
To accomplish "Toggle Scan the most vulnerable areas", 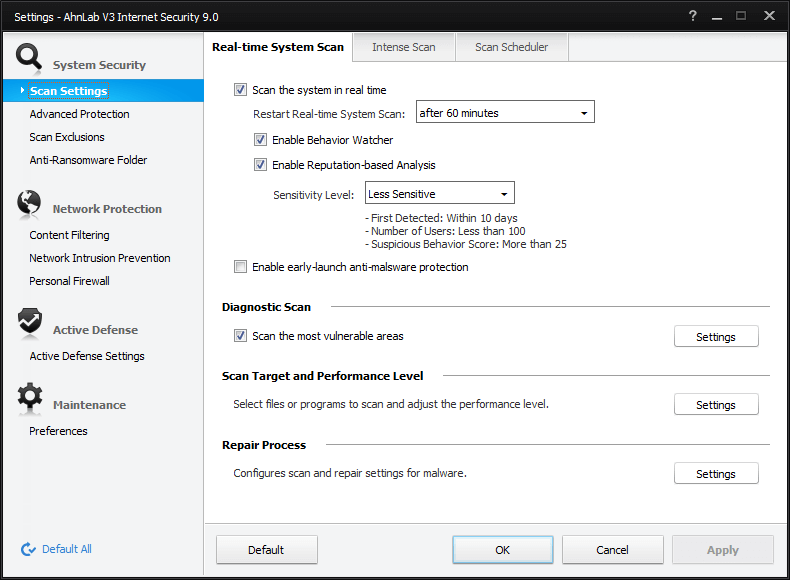I will (x=240, y=336).
